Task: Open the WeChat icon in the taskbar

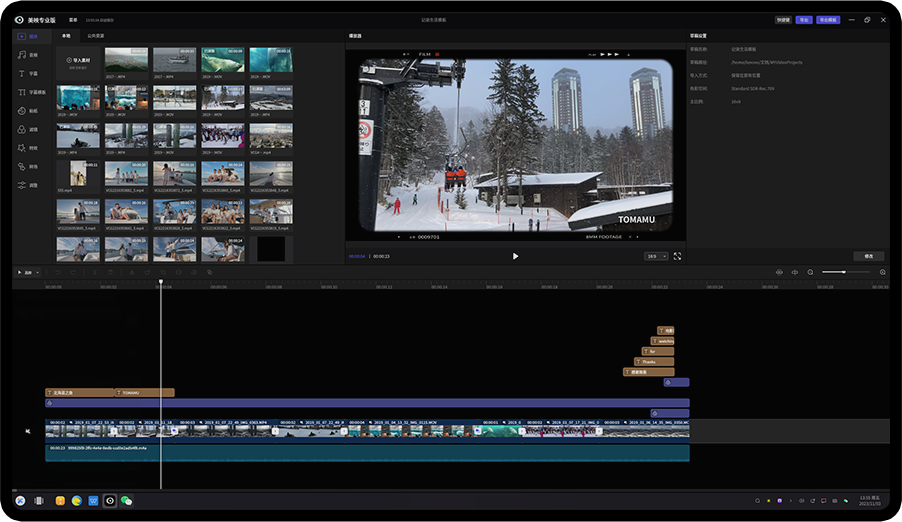Action: [127, 501]
